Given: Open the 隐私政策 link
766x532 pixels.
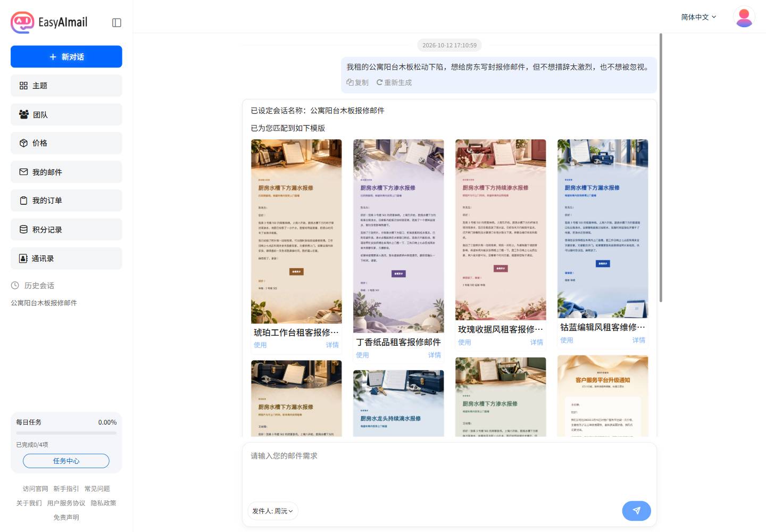Looking at the screenshot, I should click(103, 503).
